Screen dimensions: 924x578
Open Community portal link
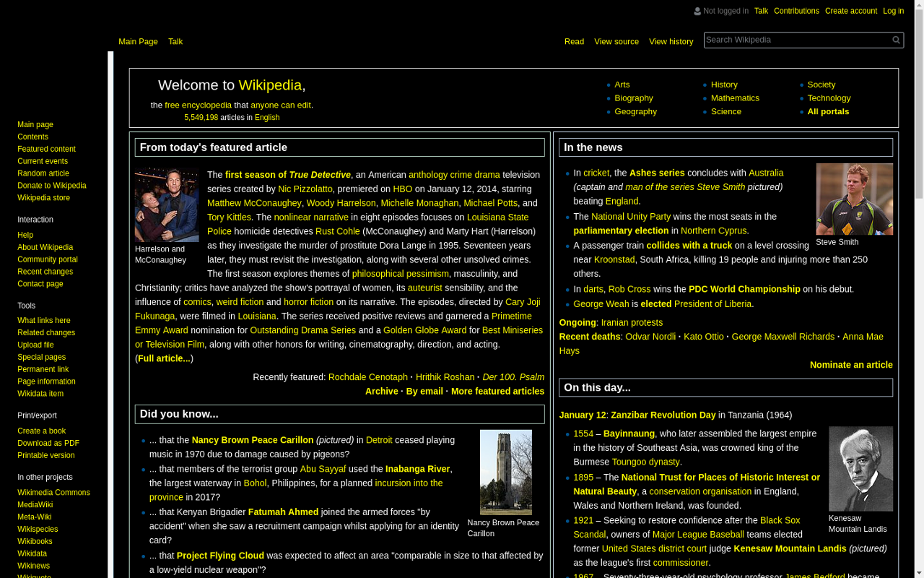pyautogui.click(x=48, y=259)
